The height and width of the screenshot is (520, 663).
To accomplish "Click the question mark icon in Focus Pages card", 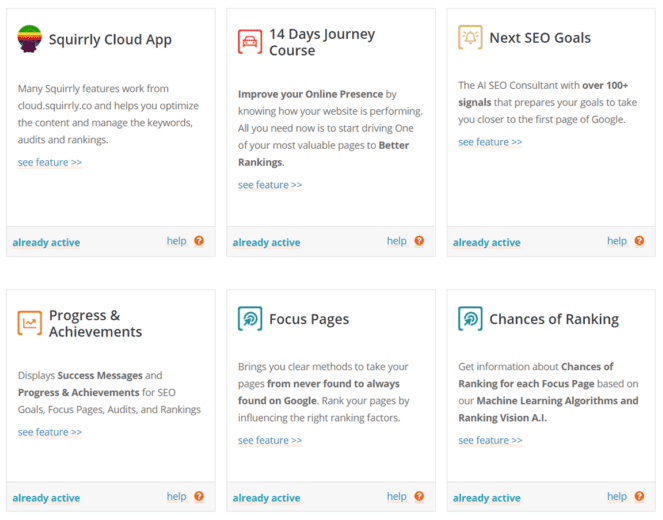I will [419, 497].
